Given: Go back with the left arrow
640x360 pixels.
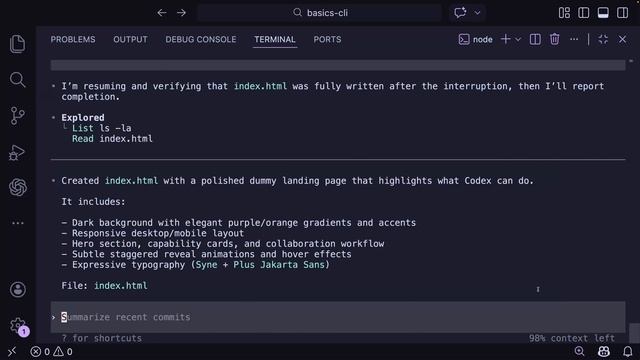Looking at the screenshot, I should pos(162,13).
